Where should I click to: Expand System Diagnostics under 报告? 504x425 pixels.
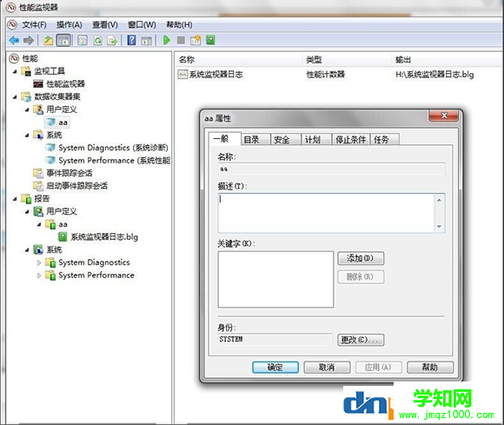coord(39,263)
